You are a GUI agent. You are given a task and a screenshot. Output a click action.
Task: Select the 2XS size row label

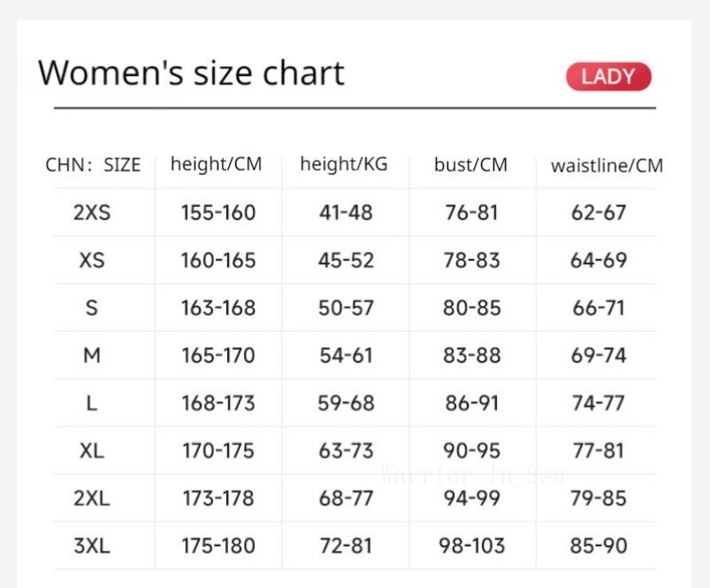(92, 213)
